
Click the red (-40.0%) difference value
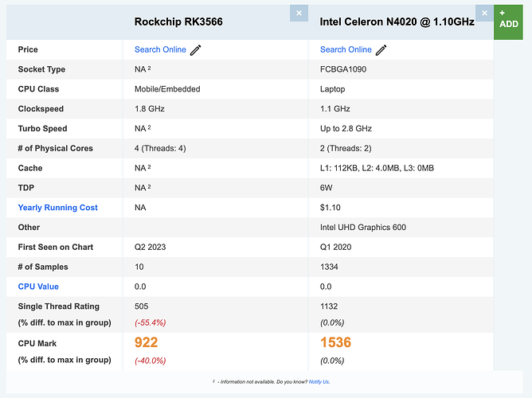point(151,361)
